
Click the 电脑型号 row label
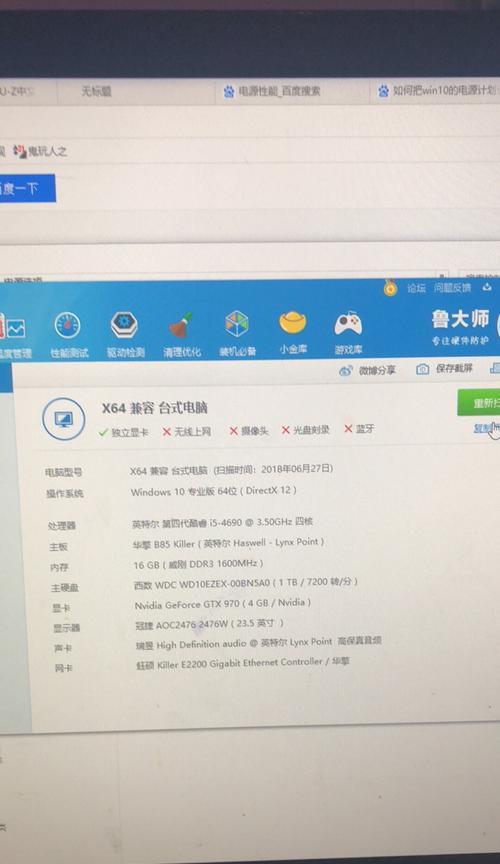[64, 472]
